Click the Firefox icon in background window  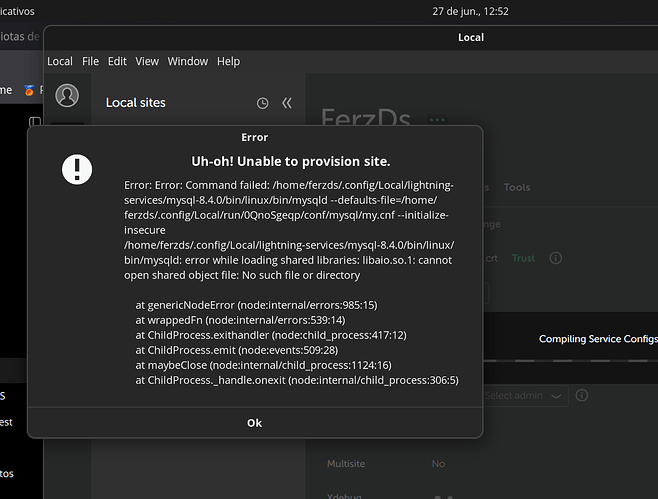pos(29,90)
